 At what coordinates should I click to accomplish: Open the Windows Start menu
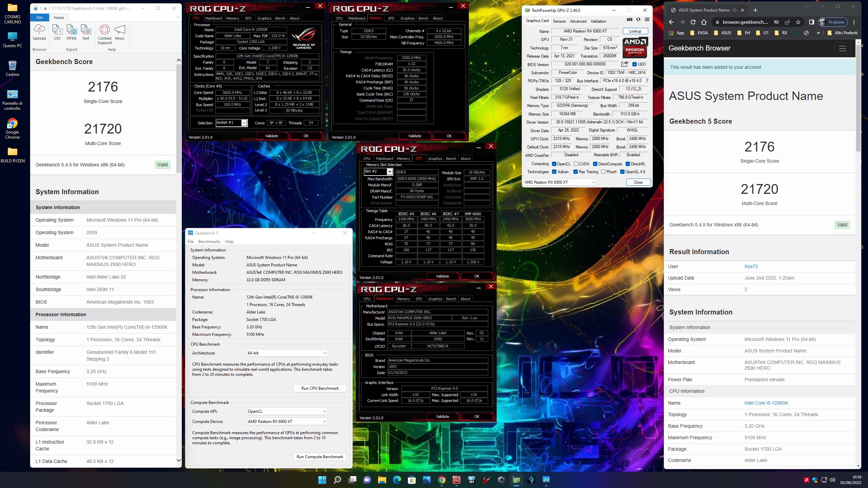click(x=322, y=480)
